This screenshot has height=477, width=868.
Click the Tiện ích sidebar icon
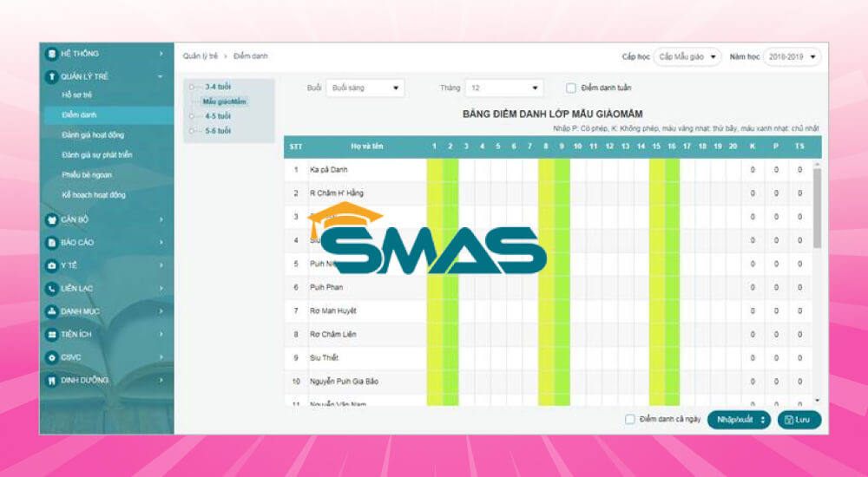pos(51,334)
